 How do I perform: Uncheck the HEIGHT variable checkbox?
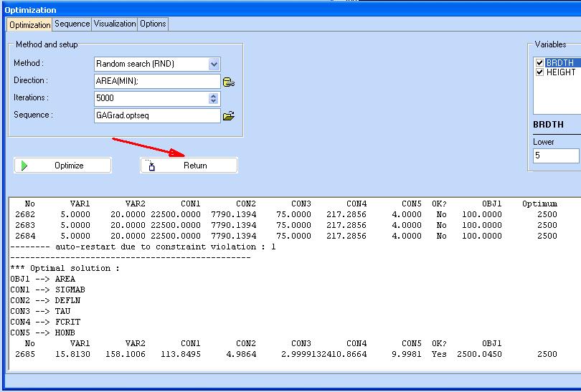(539, 72)
